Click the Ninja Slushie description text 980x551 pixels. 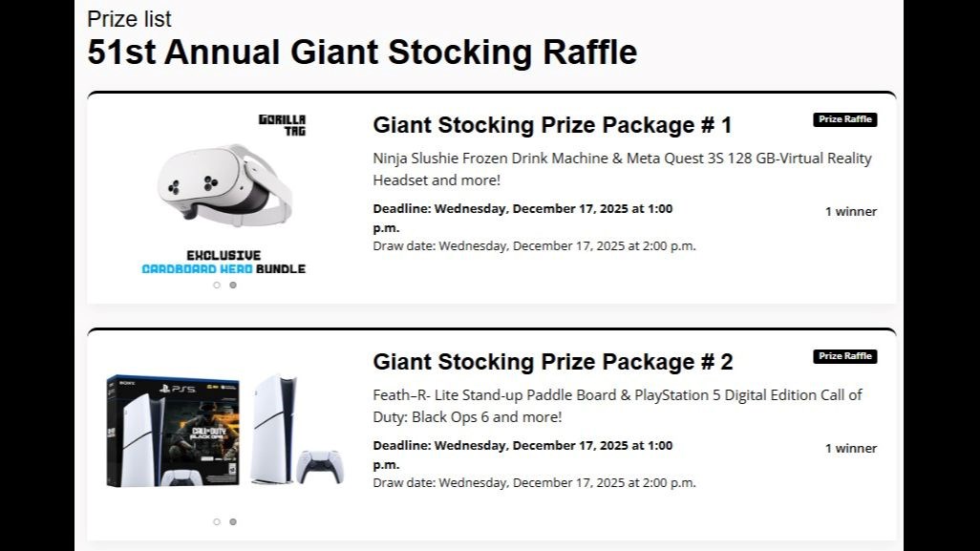point(622,169)
